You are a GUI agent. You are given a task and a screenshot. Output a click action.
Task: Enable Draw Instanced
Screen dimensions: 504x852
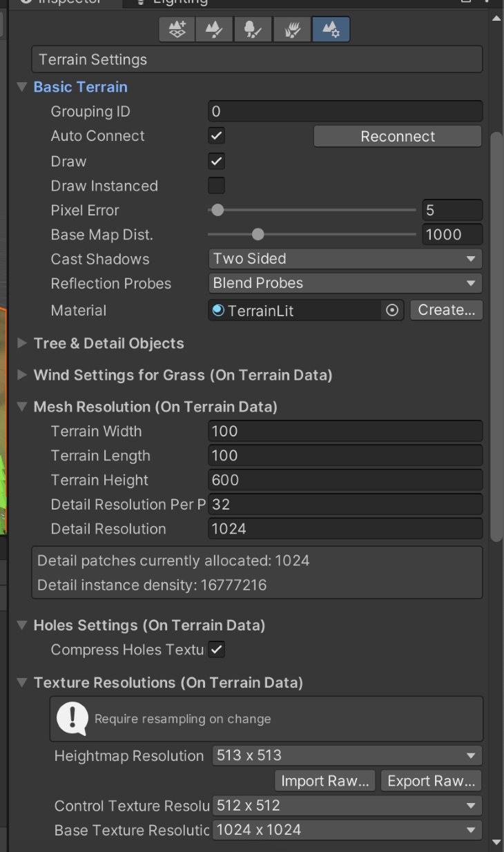(216, 185)
